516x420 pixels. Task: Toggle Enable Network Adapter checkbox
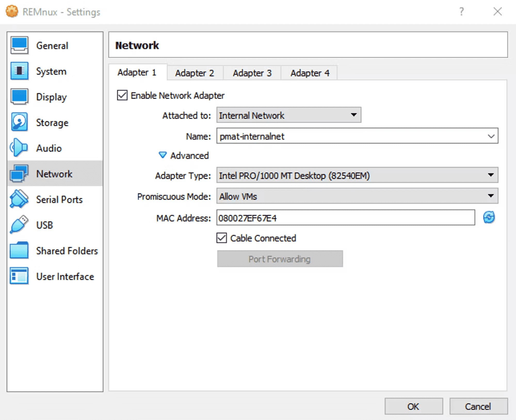click(x=122, y=95)
